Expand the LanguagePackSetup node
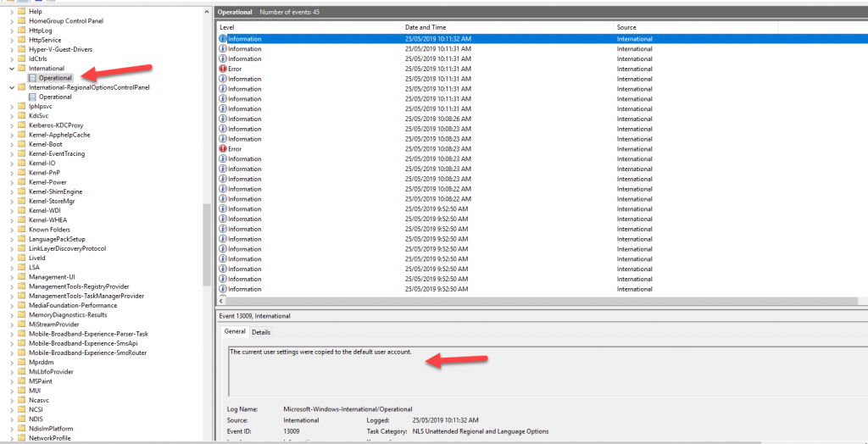 pos(11,239)
